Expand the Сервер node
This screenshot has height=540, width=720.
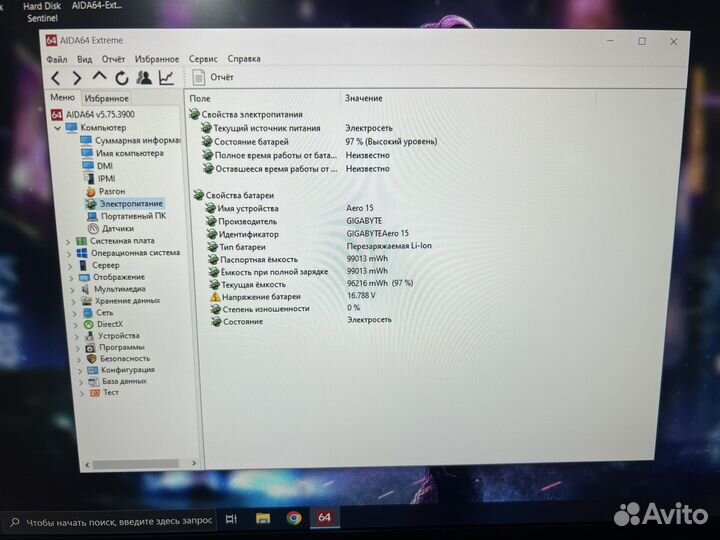point(70,266)
